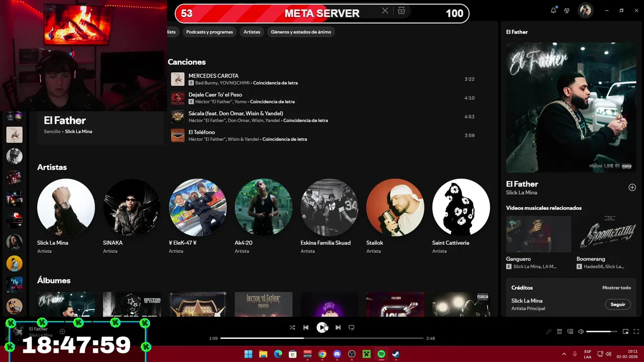Seek within the song progress bar
The image size is (644, 362).
(x=322, y=338)
